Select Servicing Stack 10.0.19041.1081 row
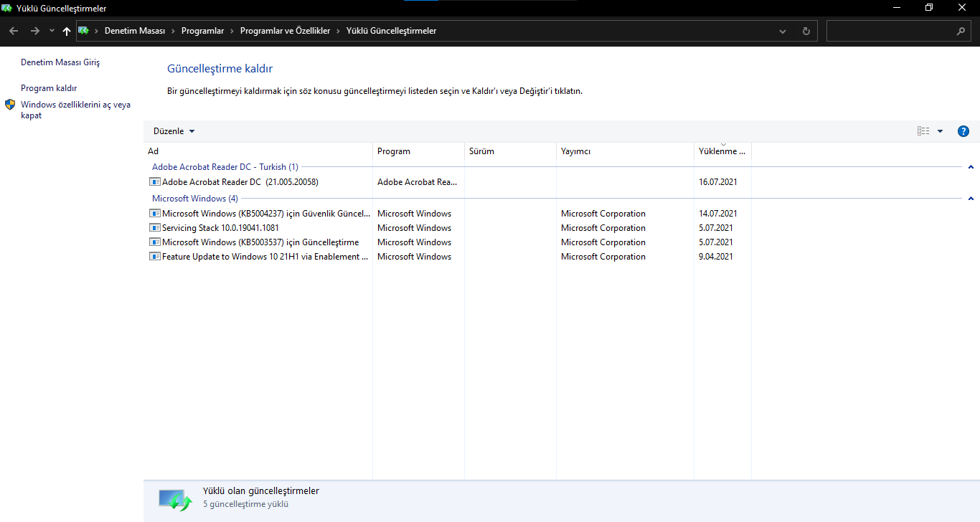 [x=220, y=228]
